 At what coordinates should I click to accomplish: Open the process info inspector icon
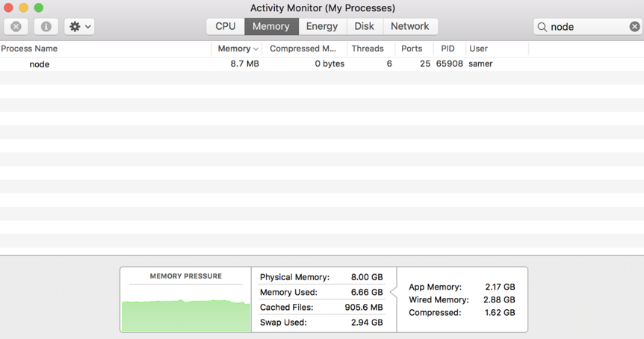[46, 27]
